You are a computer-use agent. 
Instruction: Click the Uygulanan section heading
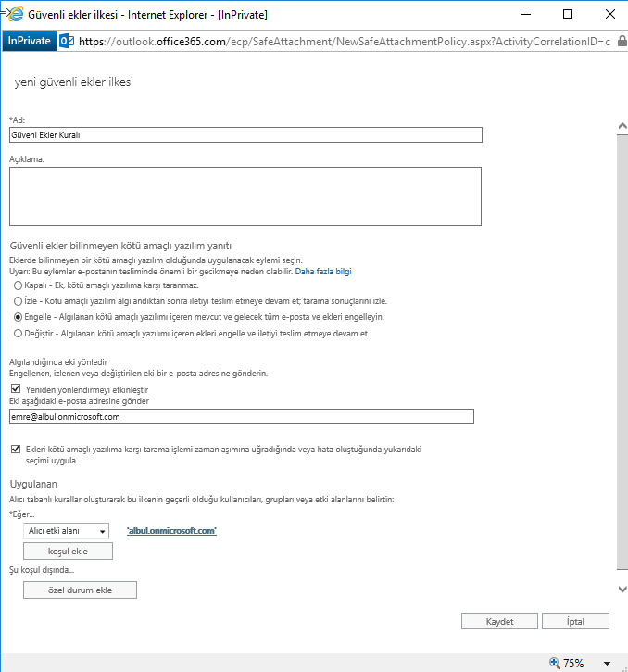click(x=33, y=484)
